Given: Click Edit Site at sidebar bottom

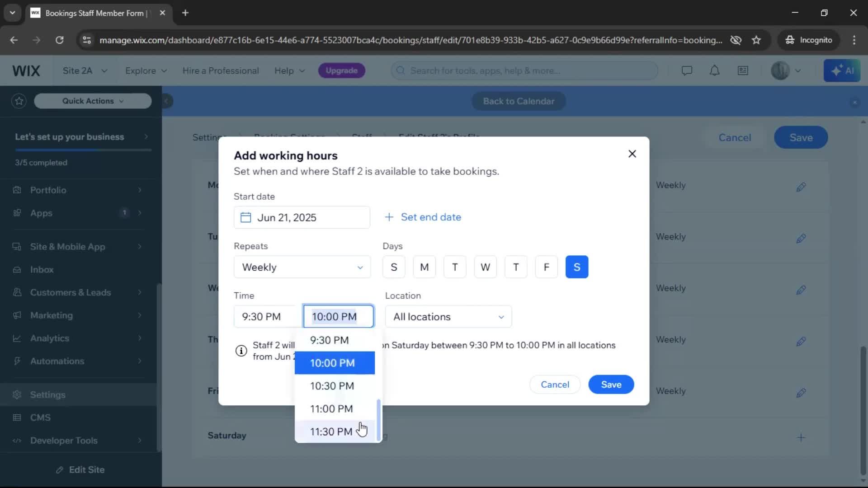Looking at the screenshot, I should click(80, 470).
